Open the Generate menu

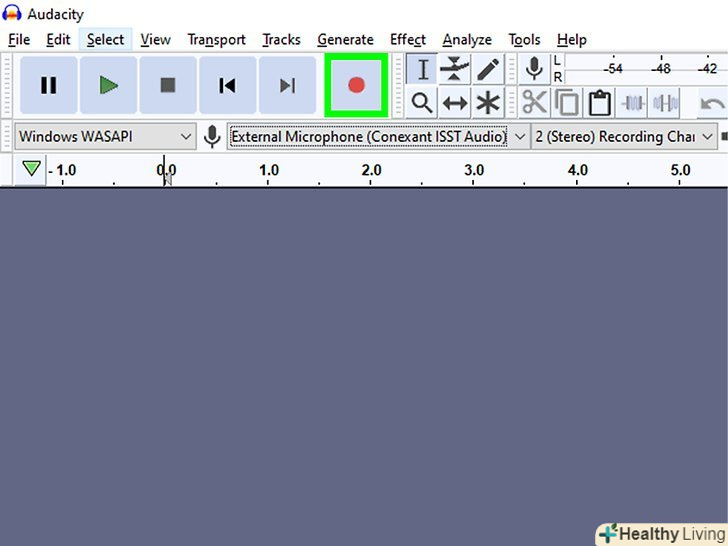(x=345, y=40)
